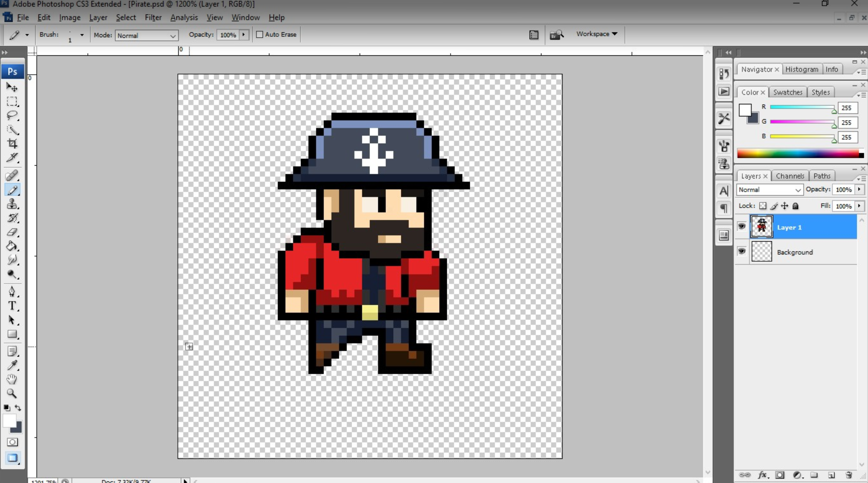
Task: Select the Rectangle shape tool
Action: point(12,334)
